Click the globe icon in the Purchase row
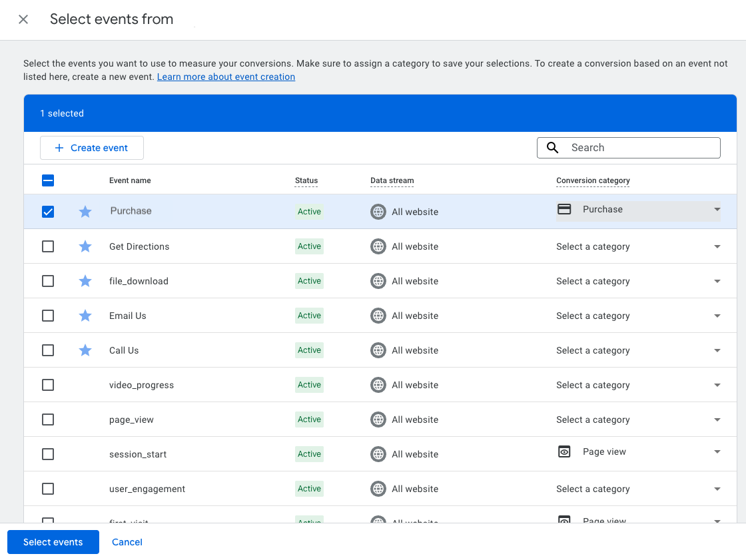Screen dimensions: 746x560 point(378,212)
